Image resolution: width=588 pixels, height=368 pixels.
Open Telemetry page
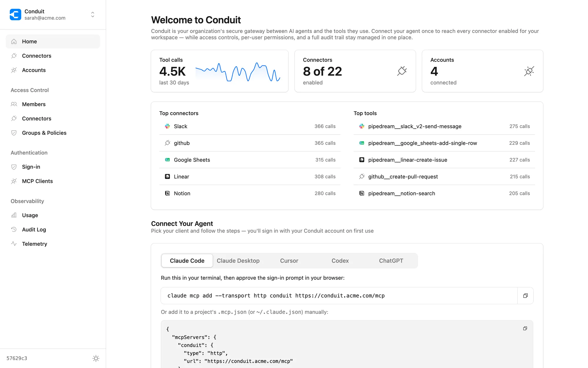point(53,244)
